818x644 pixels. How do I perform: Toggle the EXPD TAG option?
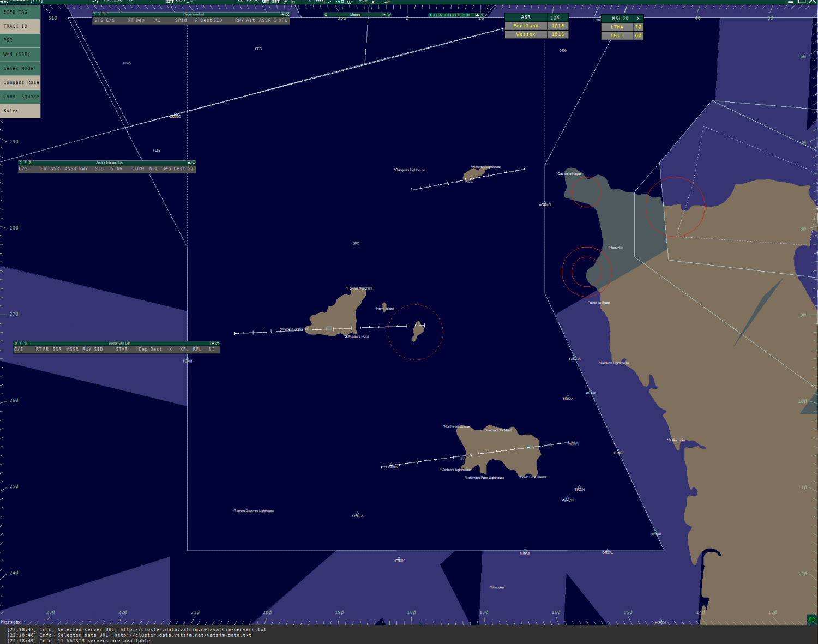coord(20,12)
